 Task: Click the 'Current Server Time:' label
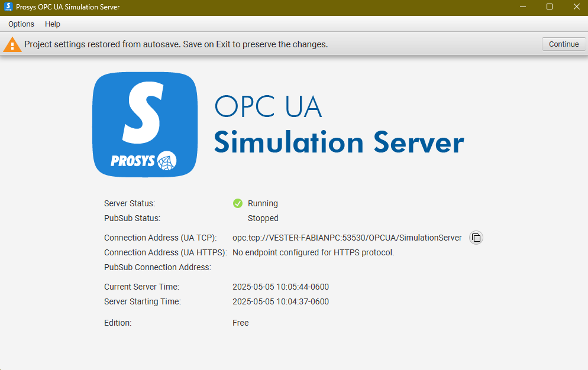click(142, 287)
